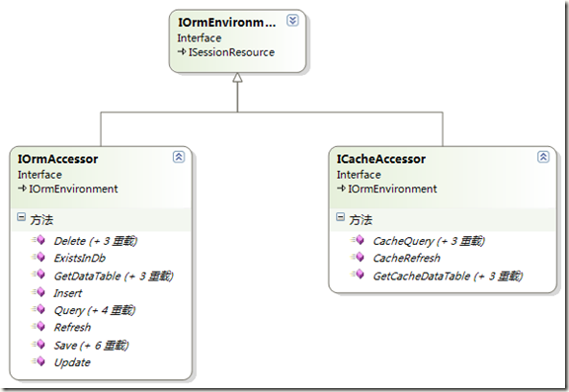Collapse the IOrmAccessor box with chevron
Image resolution: width=569 pixels, height=392 pixels.
tap(179, 157)
